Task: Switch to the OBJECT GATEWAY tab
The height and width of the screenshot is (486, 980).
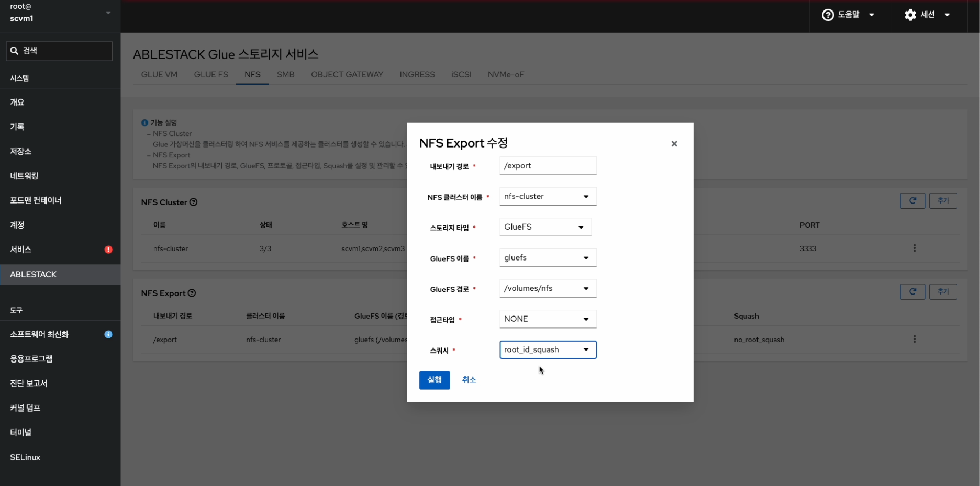Action: [347, 74]
